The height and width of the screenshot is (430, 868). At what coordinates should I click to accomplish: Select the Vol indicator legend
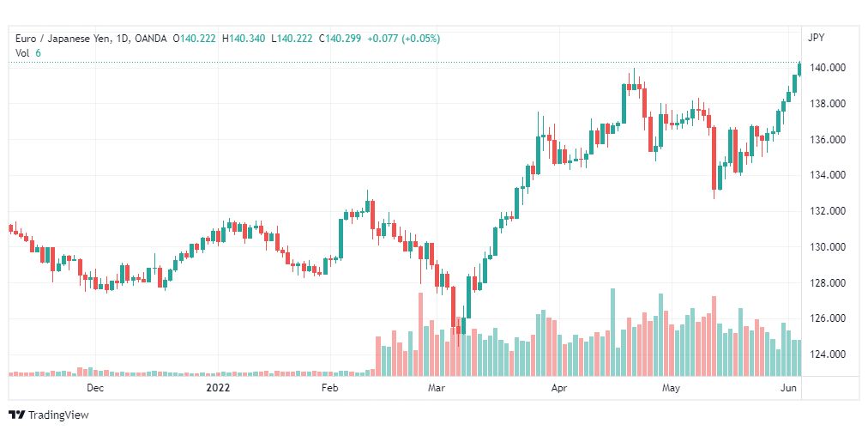point(22,52)
